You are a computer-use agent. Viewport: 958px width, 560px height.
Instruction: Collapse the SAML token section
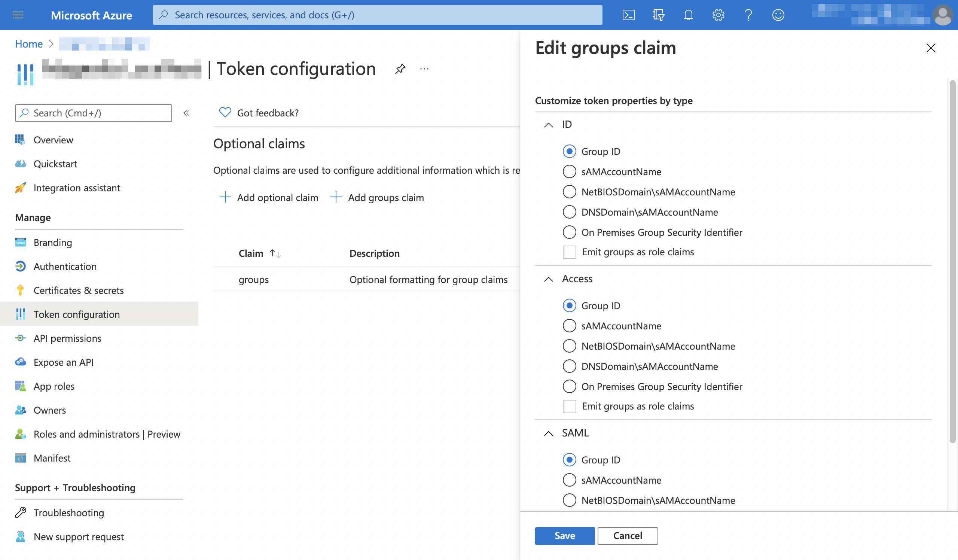(x=548, y=433)
